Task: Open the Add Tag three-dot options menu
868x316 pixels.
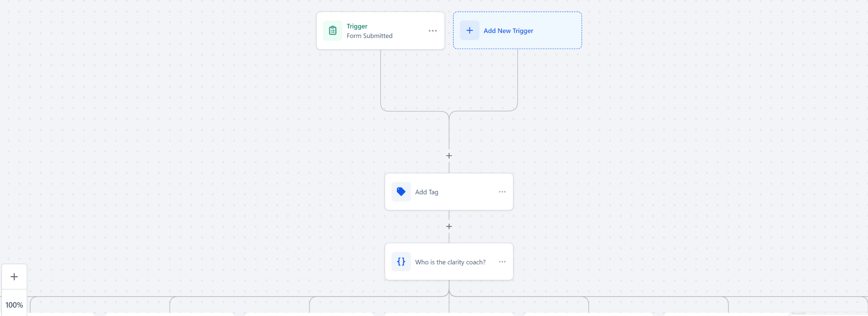Action: (502, 192)
